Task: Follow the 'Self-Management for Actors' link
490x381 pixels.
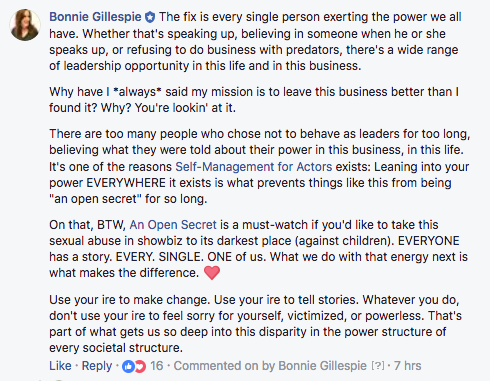Action: tap(254, 166)
